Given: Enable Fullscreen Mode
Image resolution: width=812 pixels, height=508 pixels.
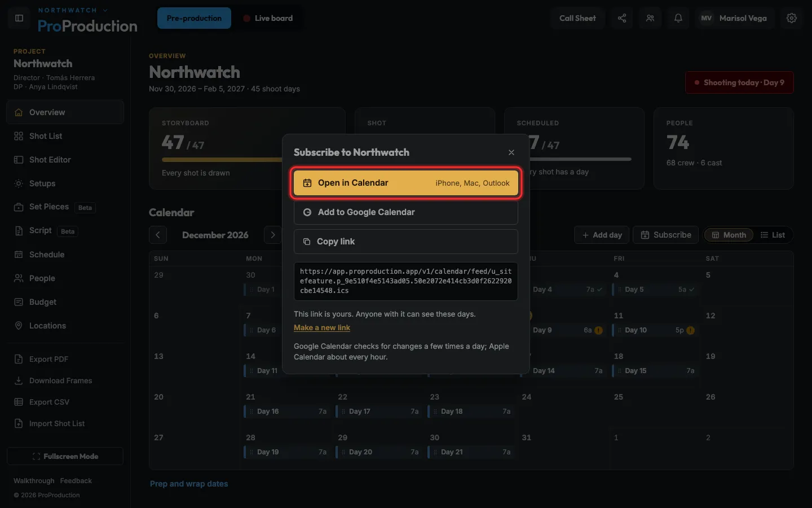Looking at the screenshot, I should point(65,456).
